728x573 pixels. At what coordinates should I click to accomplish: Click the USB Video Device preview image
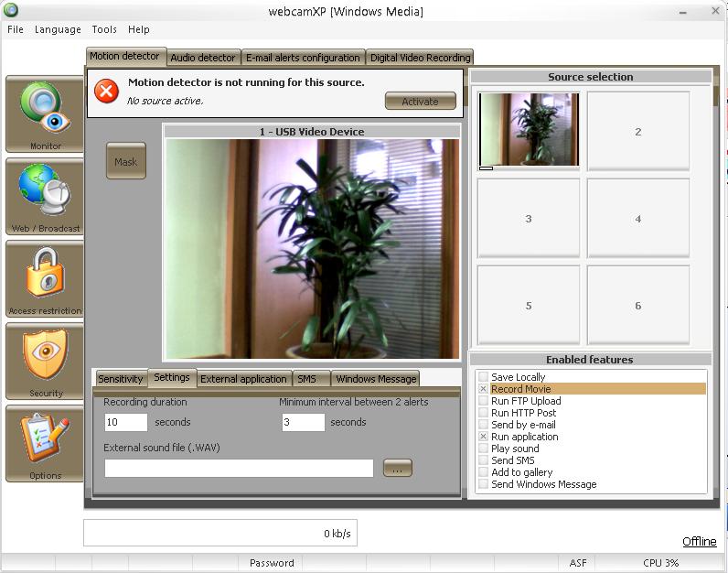point(313,249)
